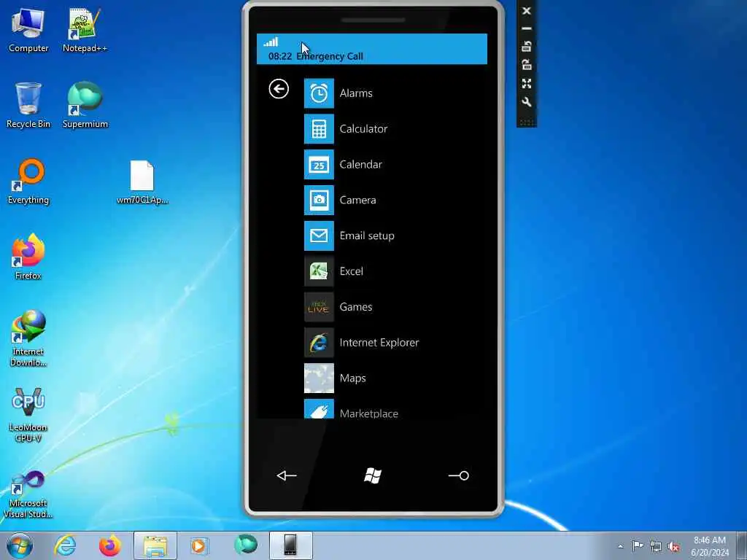747x560 pixels.
Task: Open the Action Center flag icon
Action: (638, 545)
